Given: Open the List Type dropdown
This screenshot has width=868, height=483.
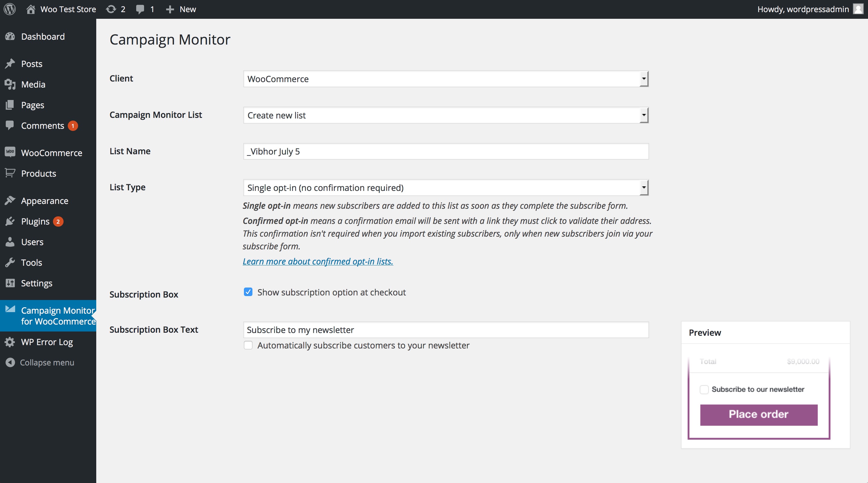Looking at the screenshot, I should pos(446,188).
